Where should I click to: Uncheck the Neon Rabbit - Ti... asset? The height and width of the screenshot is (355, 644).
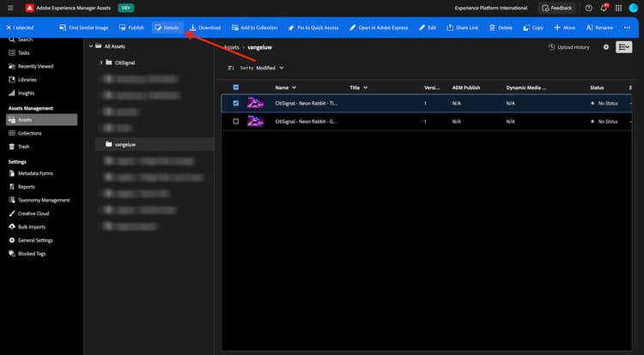click(x=236, y=103)
